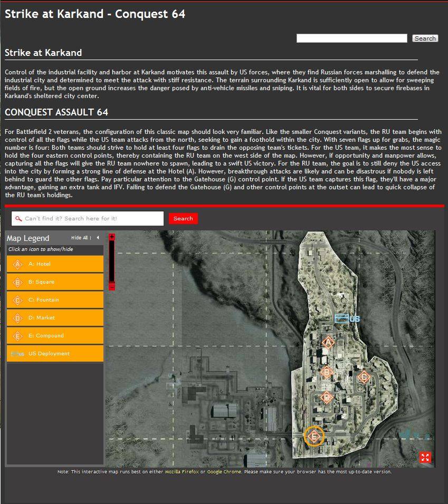Toggle A: Hotel legend entry
The width and height of the screenshot is (448, 504).
tap(55, 264)
